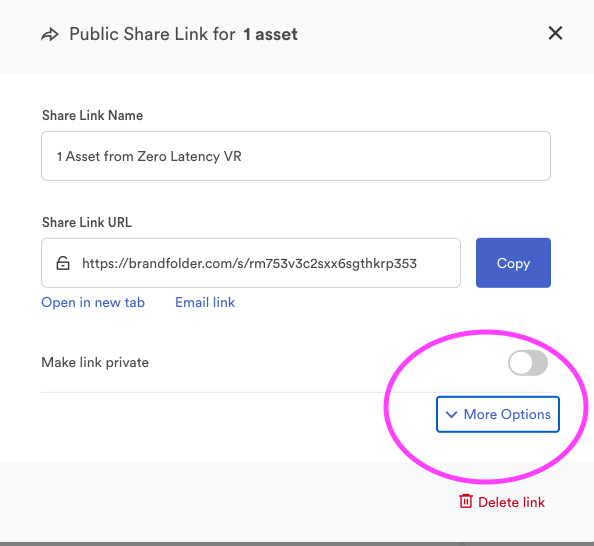Click the brandfolder.com share URL text
The width and height of the screenshot is (594, 546).
coord(249,263)
